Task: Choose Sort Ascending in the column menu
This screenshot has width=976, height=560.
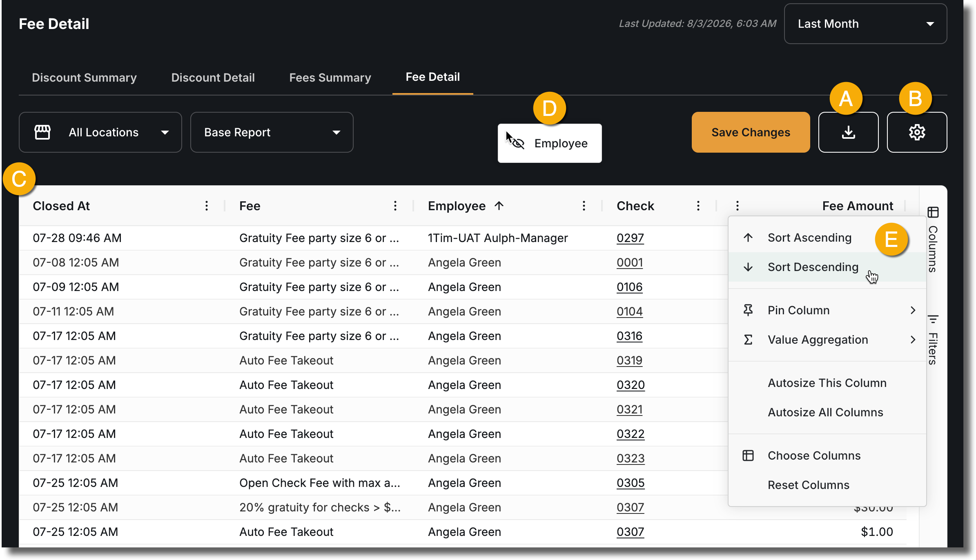Action: [x=827, y=238]
